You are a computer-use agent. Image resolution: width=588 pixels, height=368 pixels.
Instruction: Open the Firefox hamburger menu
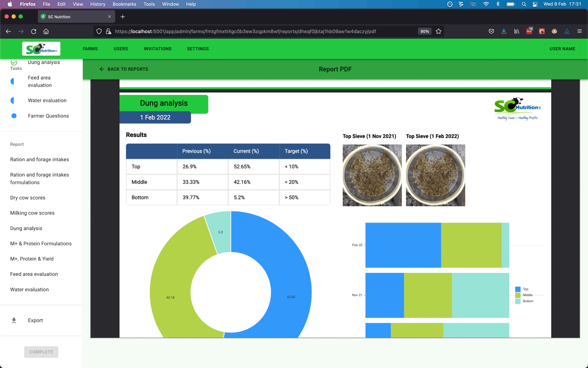pyautogui.click(x=580, y=31)
